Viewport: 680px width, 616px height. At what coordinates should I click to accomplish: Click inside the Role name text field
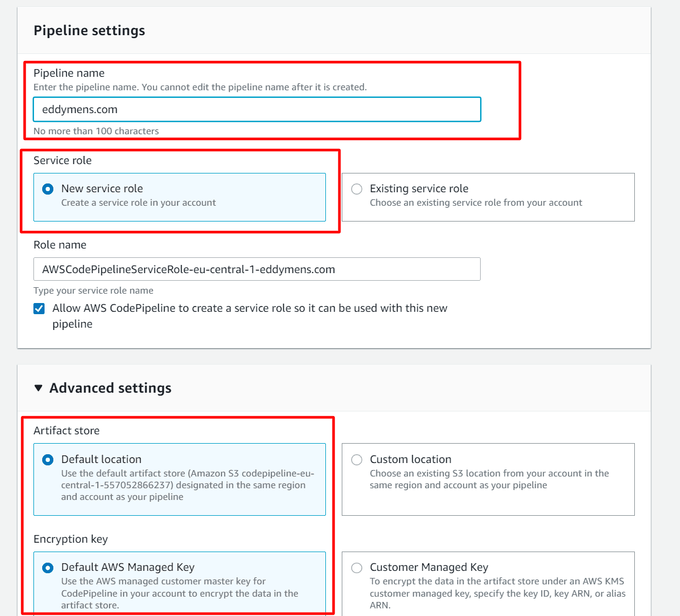point(257,269)
